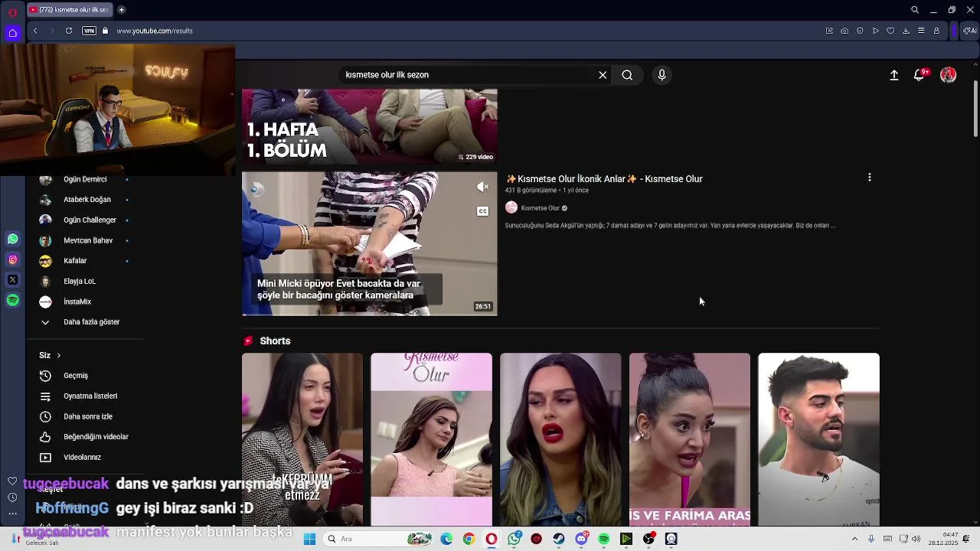Go to Opera start page home icon
The image size is (980, 551).
click(x=12, y=33)
